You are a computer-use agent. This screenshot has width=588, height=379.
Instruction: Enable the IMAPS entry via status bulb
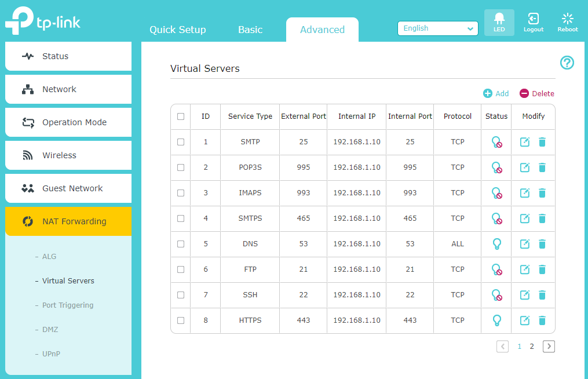click(496, 193)
